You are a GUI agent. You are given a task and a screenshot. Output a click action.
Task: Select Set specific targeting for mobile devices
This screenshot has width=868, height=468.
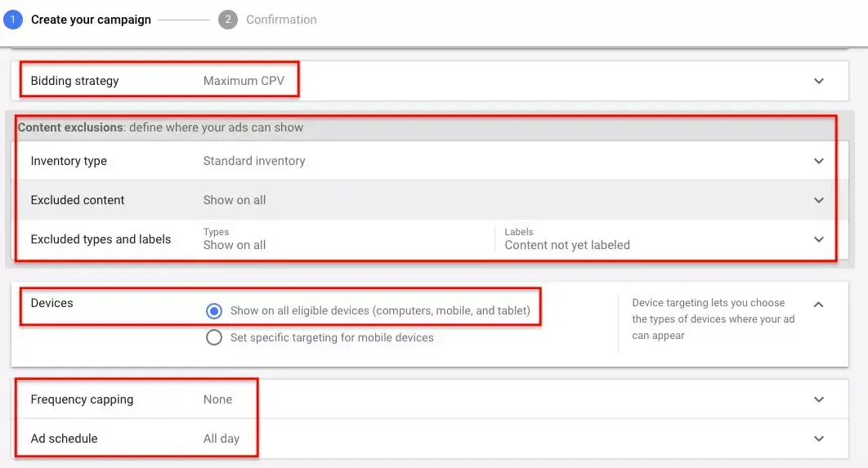[x=214, y=337]
